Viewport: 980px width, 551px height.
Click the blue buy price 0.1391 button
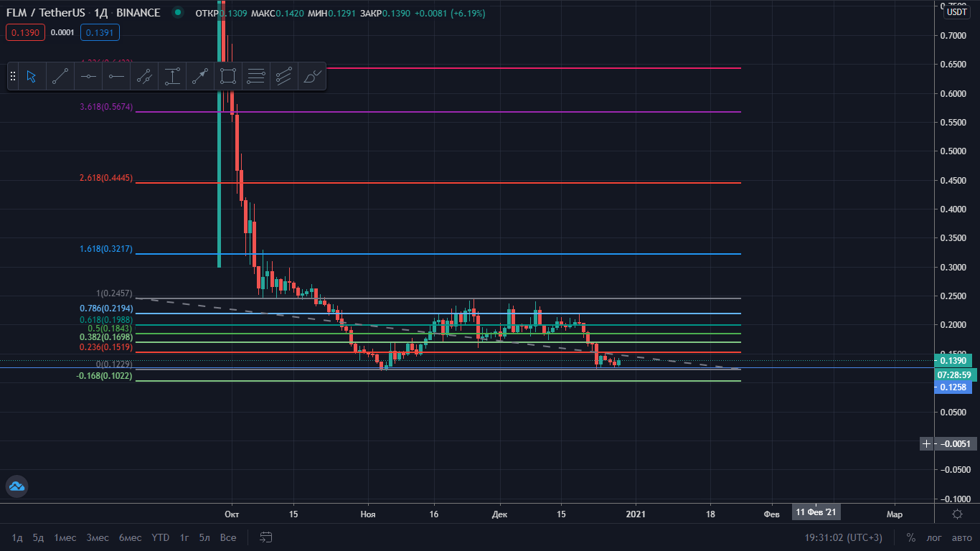click(100, 32)
